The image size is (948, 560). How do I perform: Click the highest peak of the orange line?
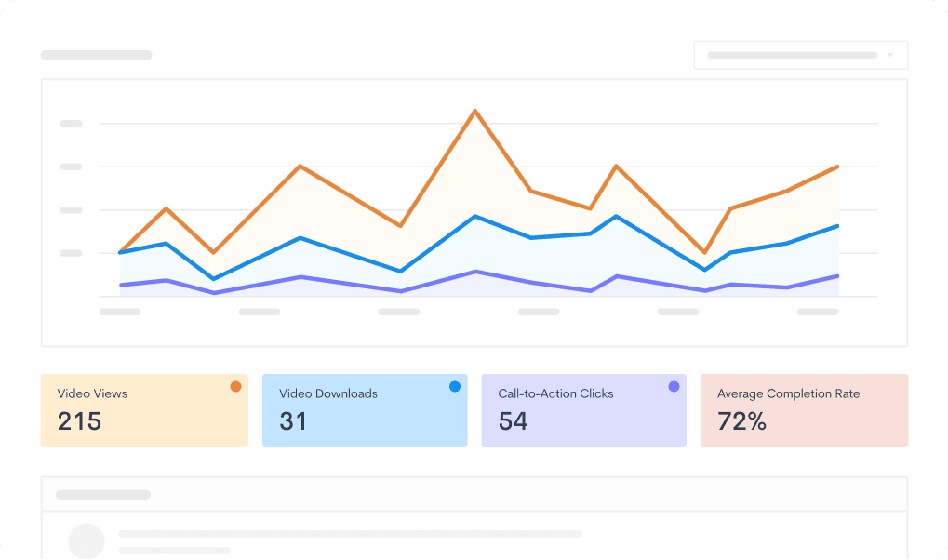(475, 112)
